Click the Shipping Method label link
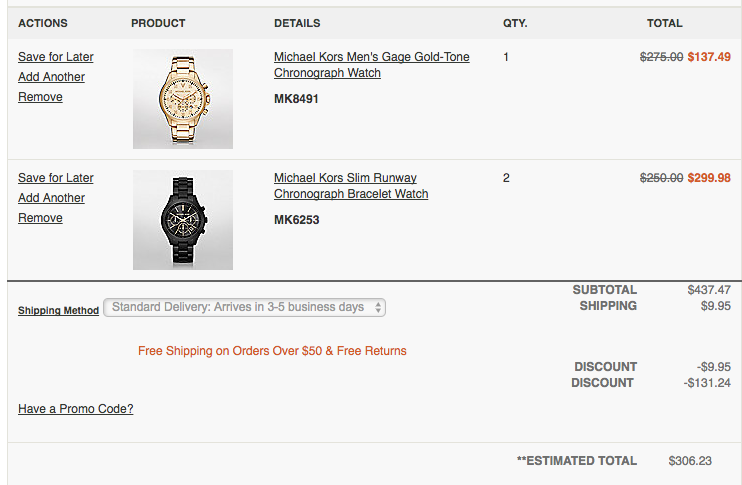Viewport: 742px width, 485px height. tap(58, 311)
